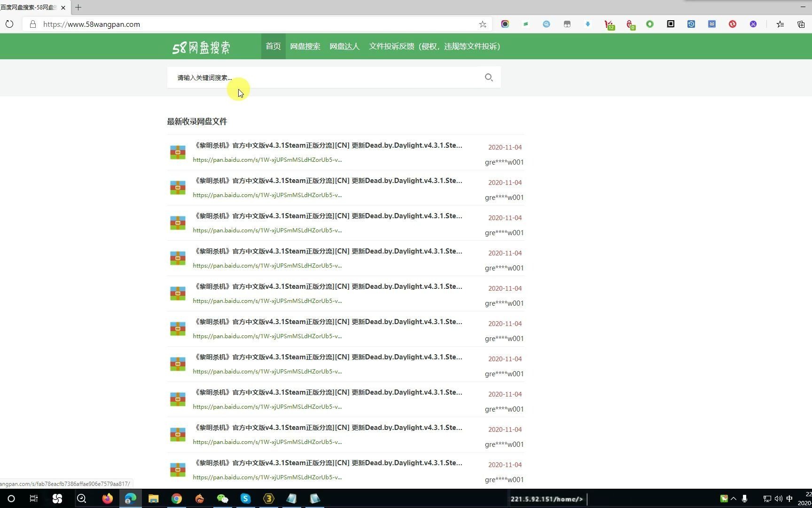812x508 pixels.
Task: Click the rainbow circle camera extension icon
Action: pos(505,24)
